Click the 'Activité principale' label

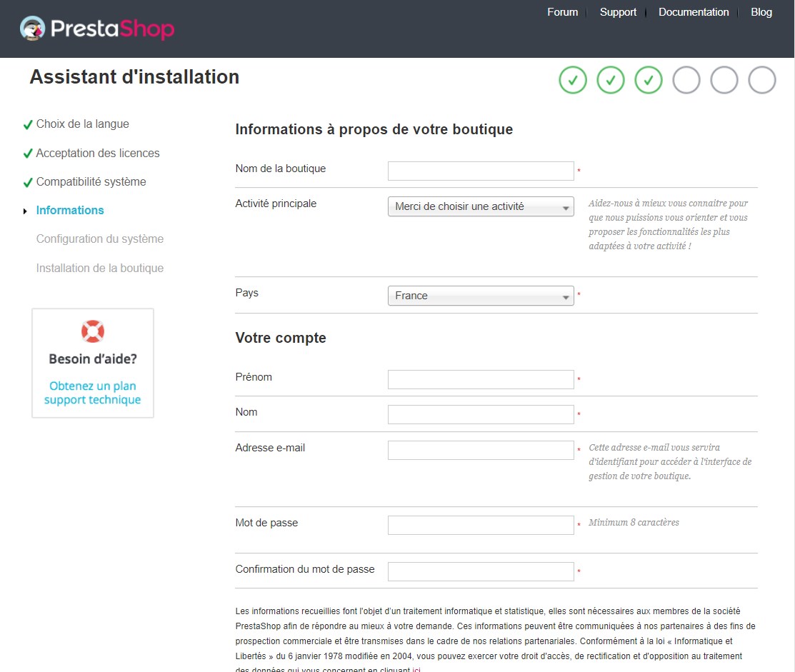tap(276, 204)
